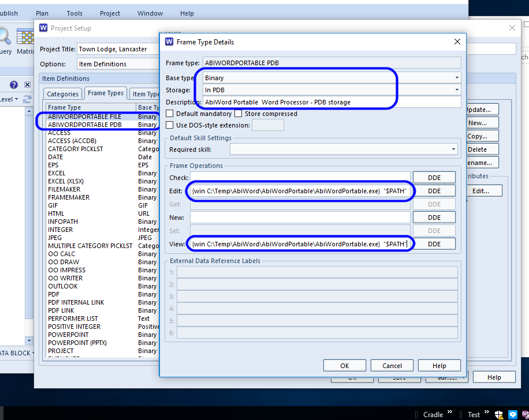Viewport: 529px width, 420px height.
Task: Open the Base type dropdown
Action: point(457,78)
